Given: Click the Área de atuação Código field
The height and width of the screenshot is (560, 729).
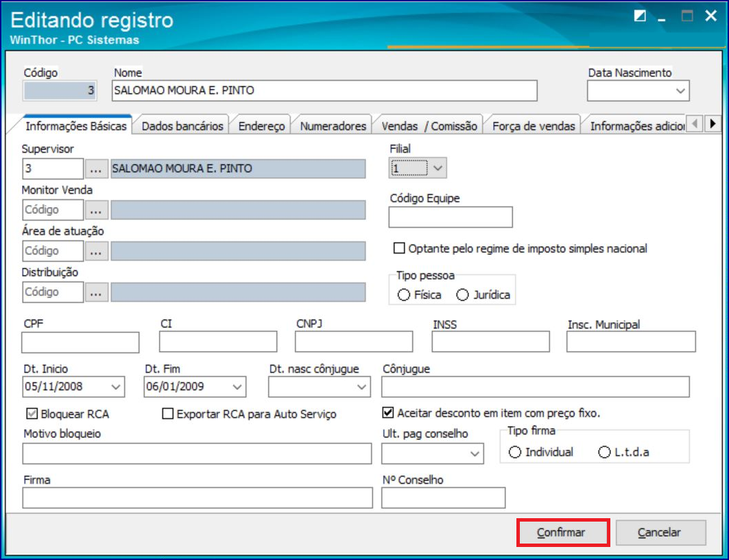Looking at the screenshot, I should [x=53, y=252].
